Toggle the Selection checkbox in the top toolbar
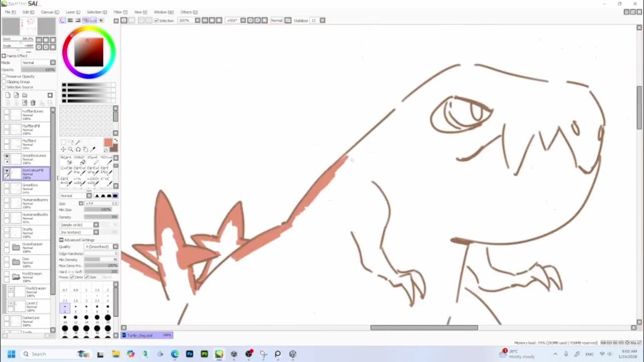The width and height of the screenshot is (644, 362). coord(156,21)
